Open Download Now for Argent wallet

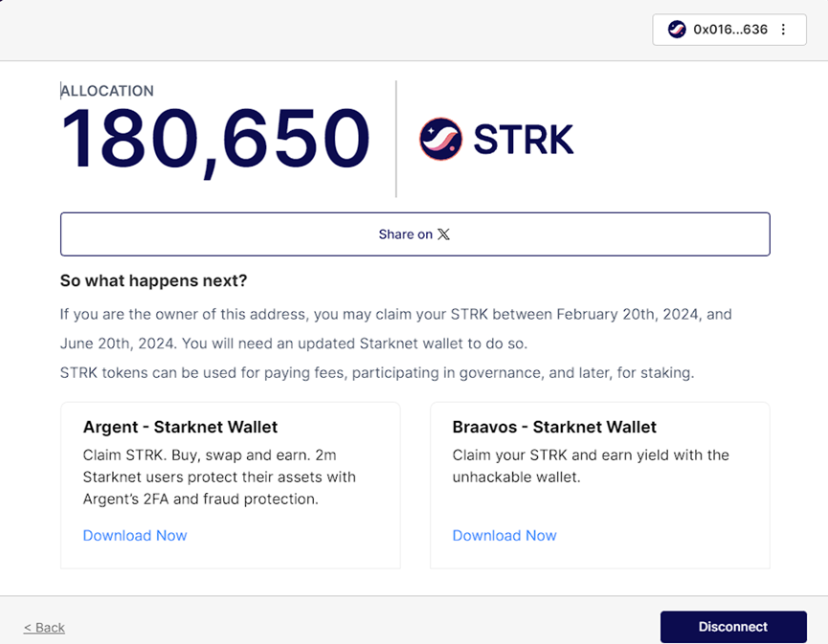tap(135, 535)
